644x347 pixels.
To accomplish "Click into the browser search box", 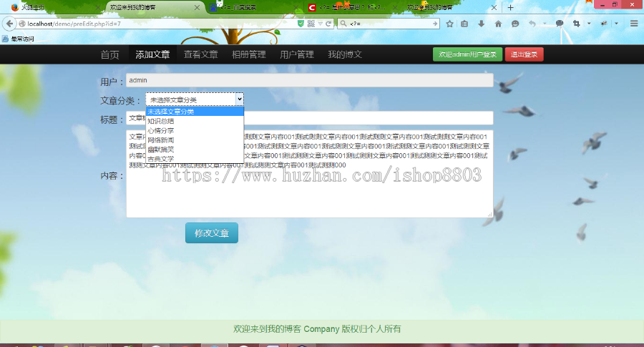I will (x=389, y=24).
